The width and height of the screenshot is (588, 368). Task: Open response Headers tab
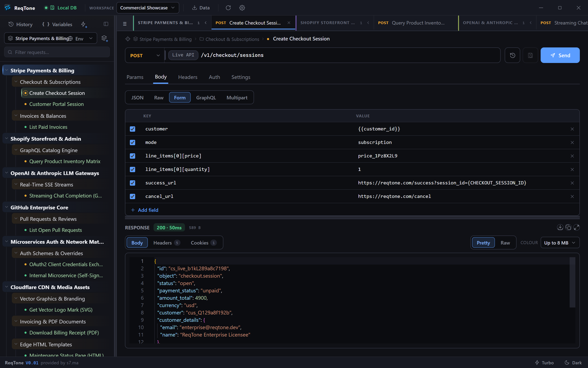pos(166,243)
